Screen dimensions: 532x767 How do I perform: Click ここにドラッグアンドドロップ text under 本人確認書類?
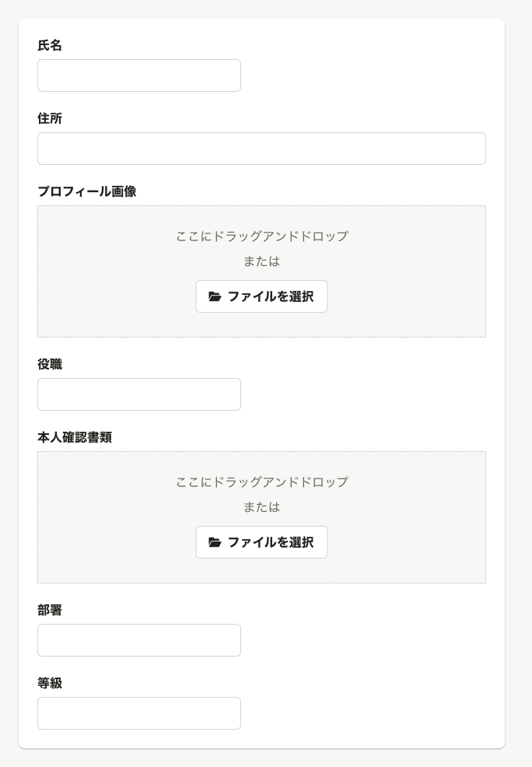[x=261, y=482]
